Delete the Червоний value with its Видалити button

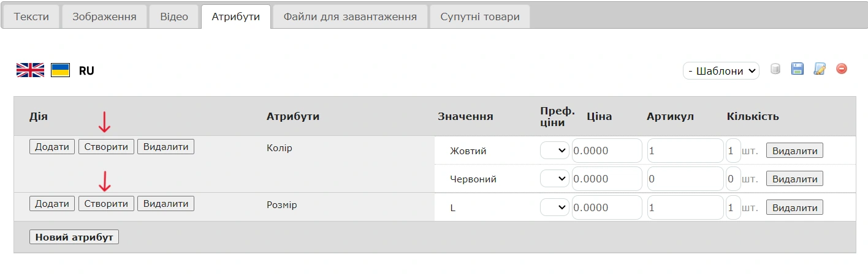[x=794, y=179]
